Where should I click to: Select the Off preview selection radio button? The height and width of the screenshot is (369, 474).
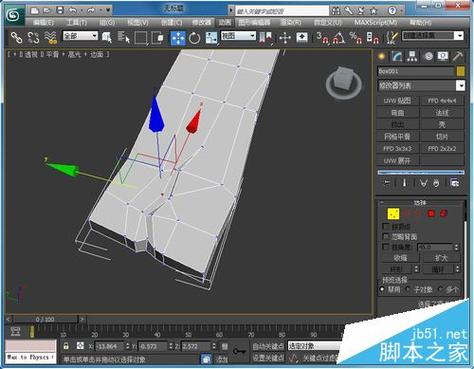tap(383, 289)
